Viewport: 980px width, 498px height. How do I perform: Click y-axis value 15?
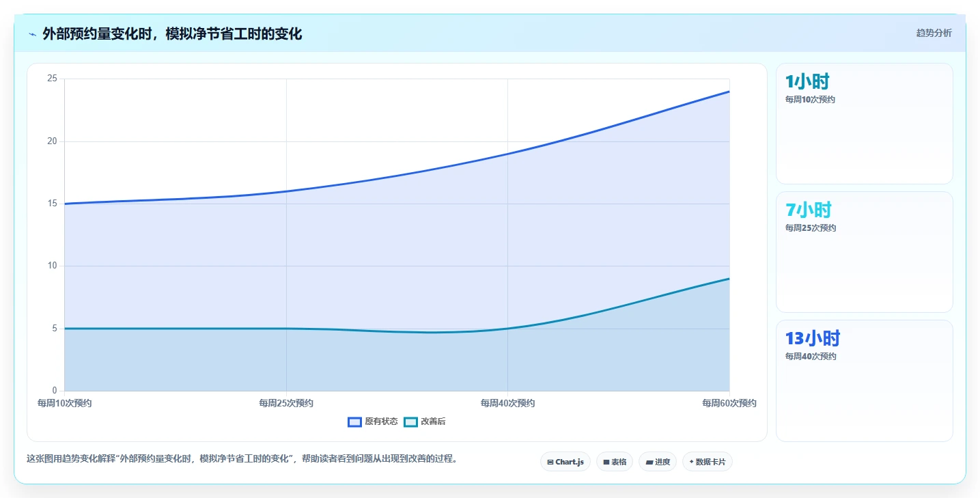tap(52, 204)
